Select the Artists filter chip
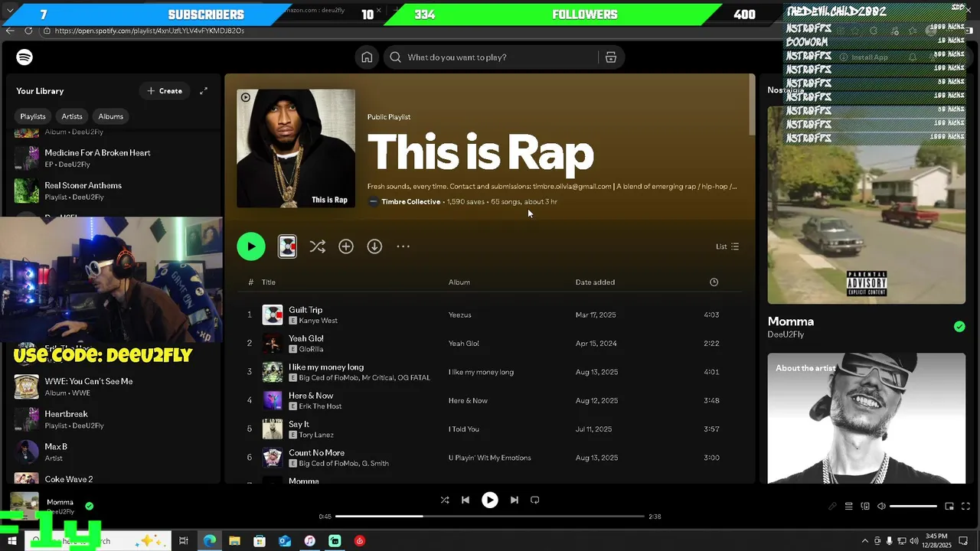 [x=72, y=116]
